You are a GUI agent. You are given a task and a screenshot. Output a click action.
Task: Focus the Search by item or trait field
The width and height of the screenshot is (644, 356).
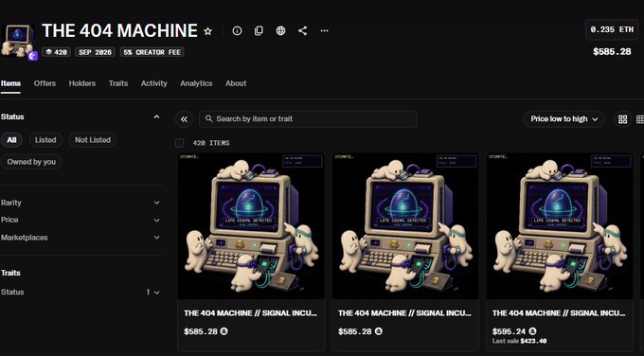tap(308, 119)
